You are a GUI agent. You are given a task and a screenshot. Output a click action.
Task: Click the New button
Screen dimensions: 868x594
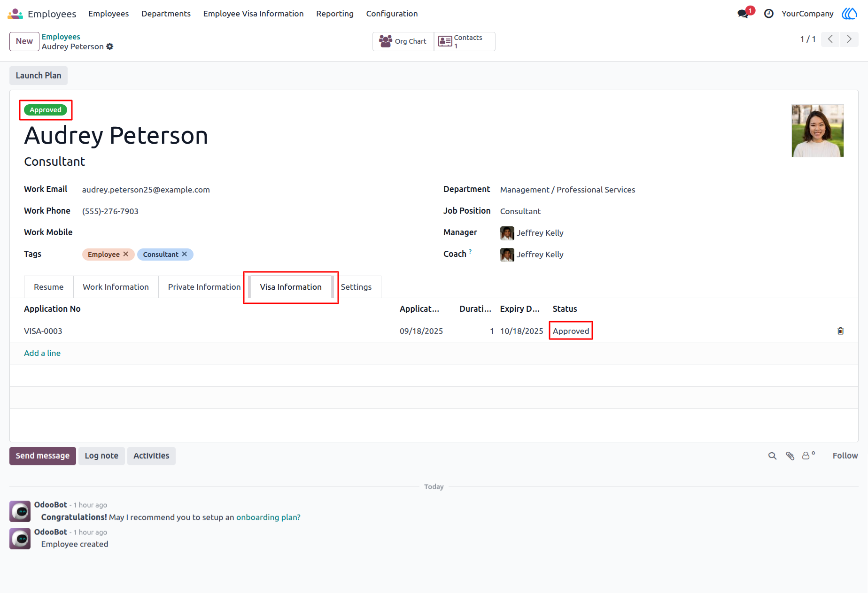(x=24, y=41)
